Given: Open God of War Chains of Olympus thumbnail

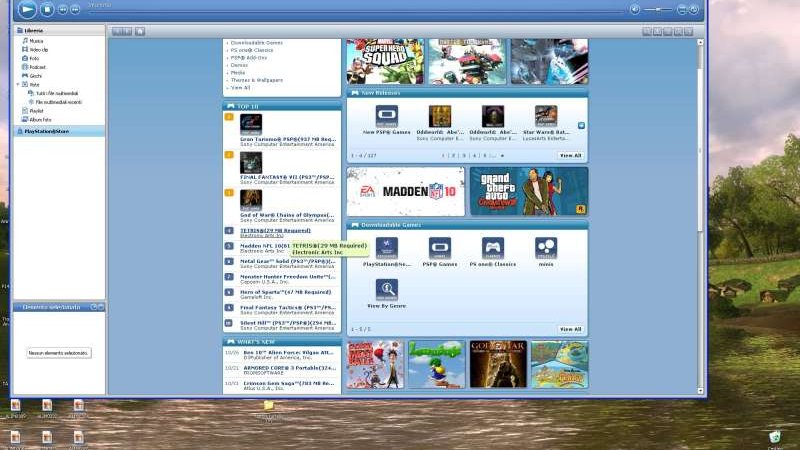Looking at the screenshot, I should [x=251, y=200].
